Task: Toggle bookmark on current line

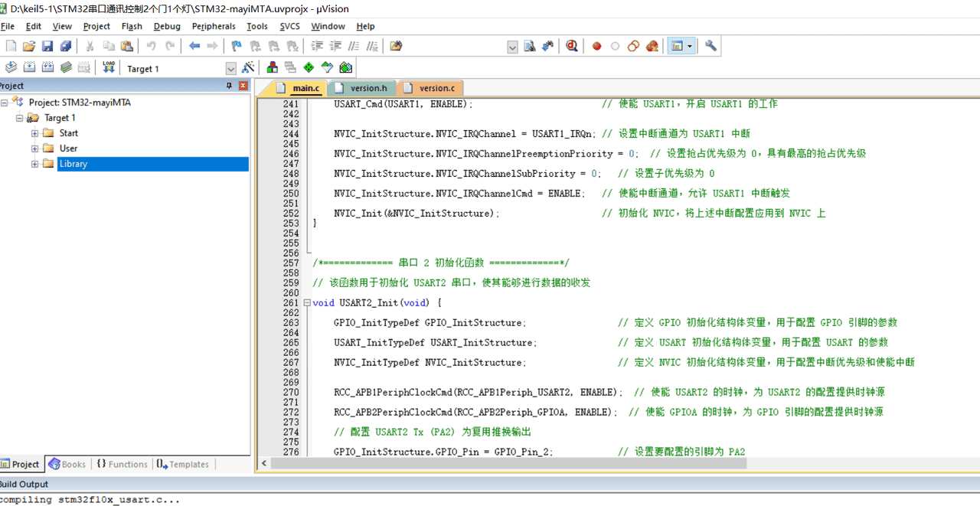Action: 235,45
